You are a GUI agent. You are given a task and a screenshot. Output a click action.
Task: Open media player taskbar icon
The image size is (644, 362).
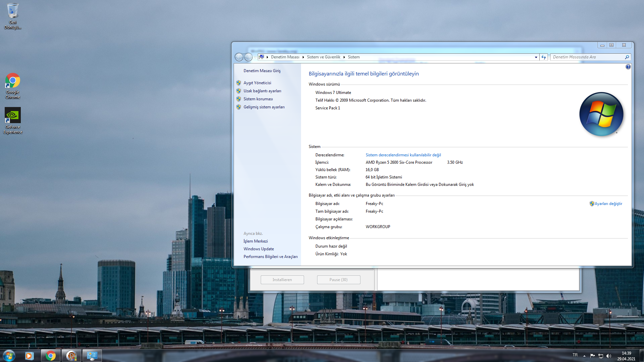(30, 356)
